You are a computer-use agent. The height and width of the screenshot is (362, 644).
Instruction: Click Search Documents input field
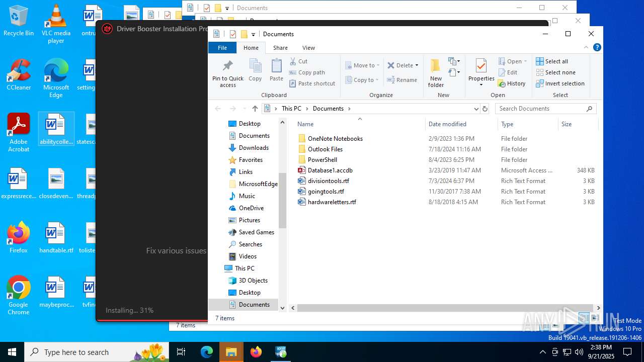coord(546,109)
